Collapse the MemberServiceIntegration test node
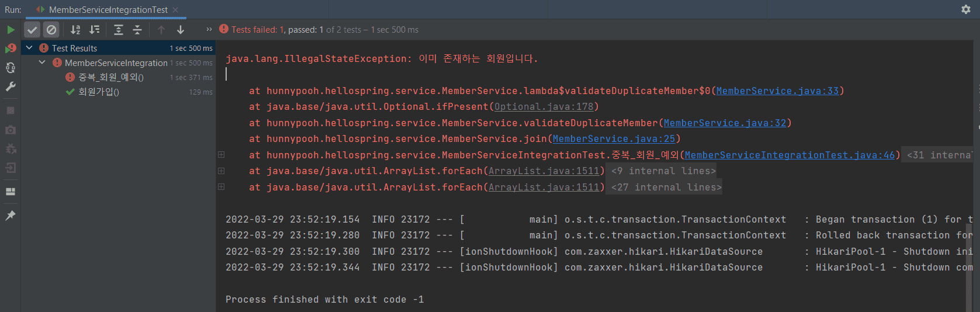The image size is (980, 312). pos(42,63)
